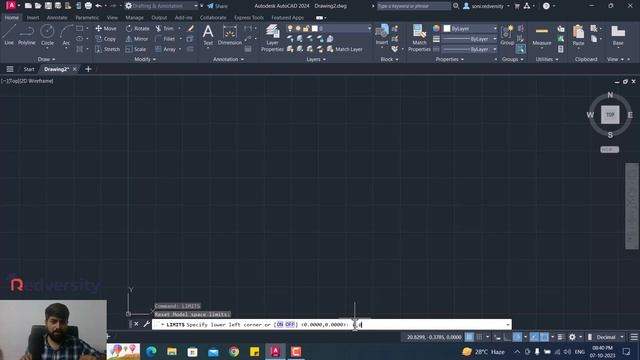640x360 pixels.
Task: Switch to the Parametric tab
Action: tap(87, 18)
